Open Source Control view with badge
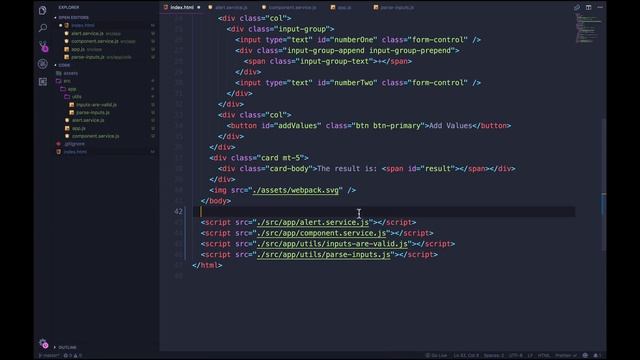 43,46
